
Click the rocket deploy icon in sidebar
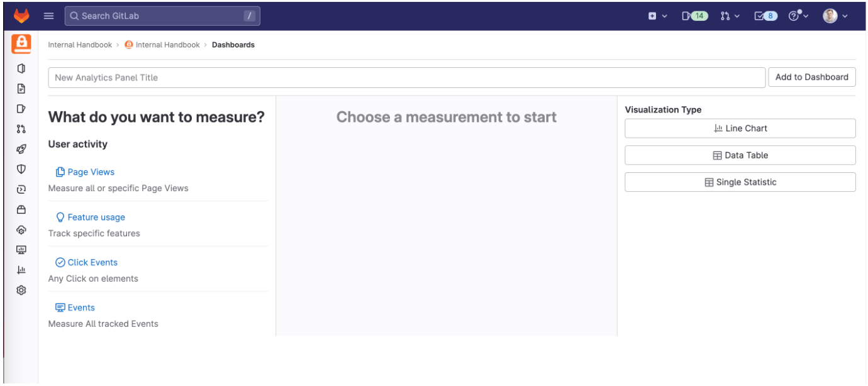[21, 149]
